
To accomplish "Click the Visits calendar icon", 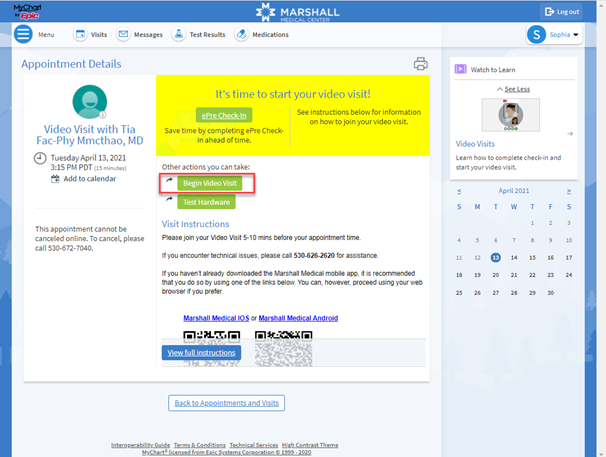I will (x=80, y=34).
